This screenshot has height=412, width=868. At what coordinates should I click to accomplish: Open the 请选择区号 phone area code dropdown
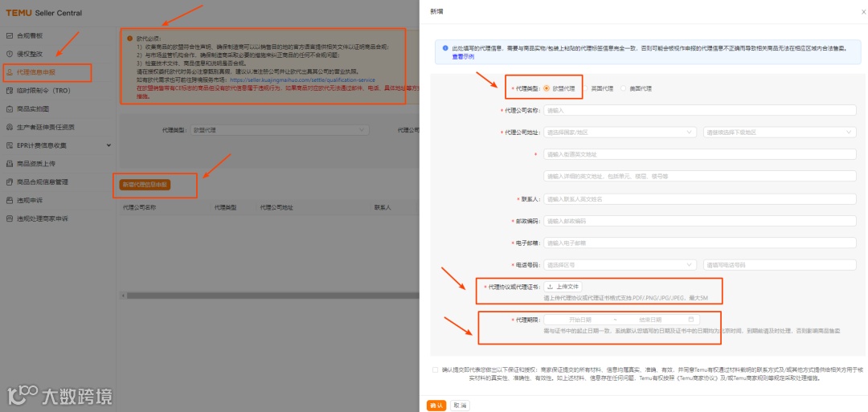click(x=620, y=265)
